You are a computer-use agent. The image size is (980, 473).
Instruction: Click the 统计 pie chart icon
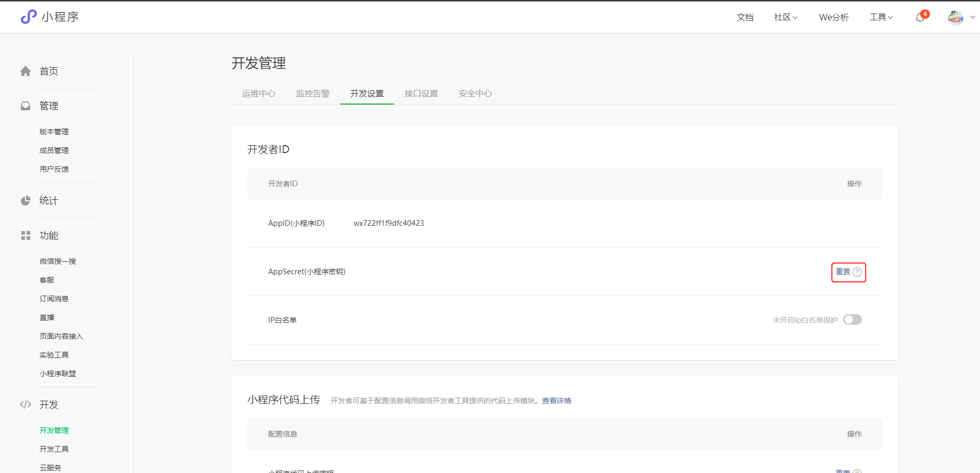pos(26,200)
